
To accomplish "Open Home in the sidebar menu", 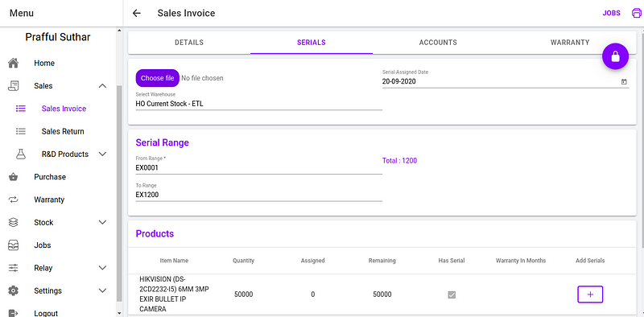I will [44, 64].
